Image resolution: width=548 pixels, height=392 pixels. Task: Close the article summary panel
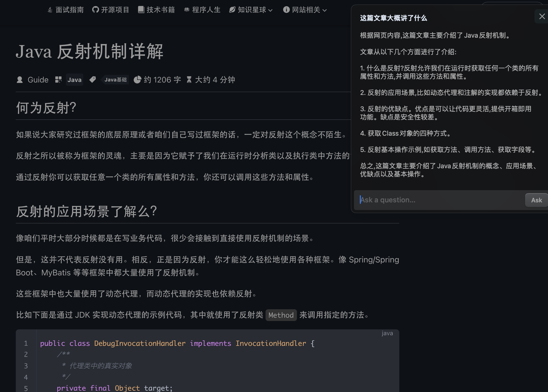542,17
